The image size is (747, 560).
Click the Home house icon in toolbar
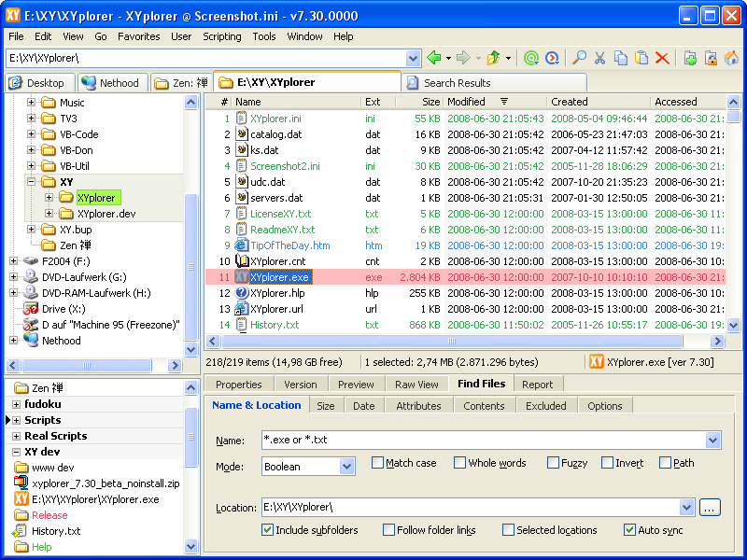[x=731, y=58]
